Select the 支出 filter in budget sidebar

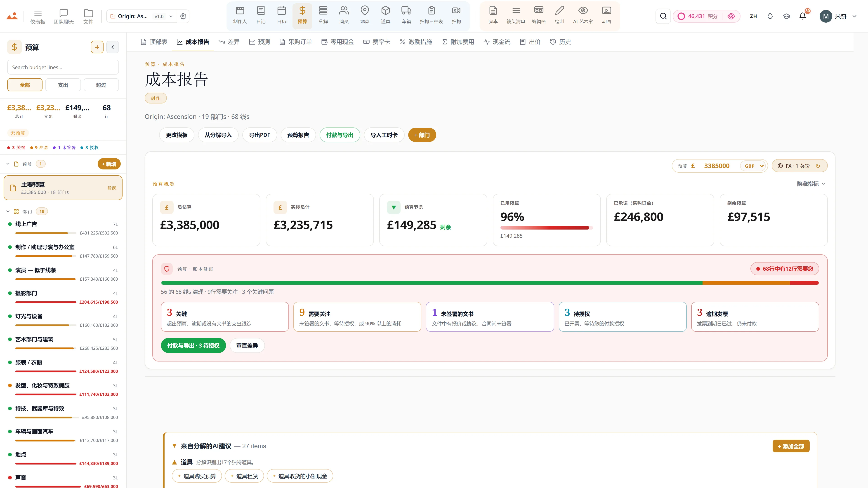click(x=63, y=85)
